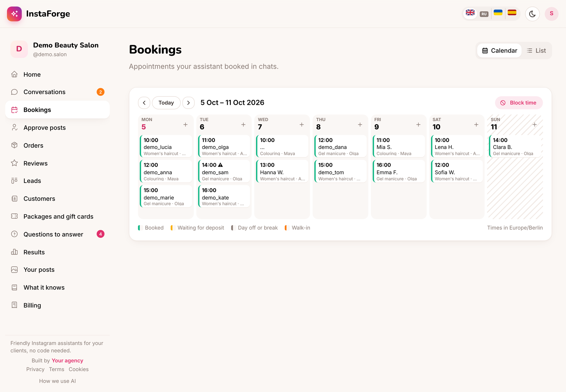Go to Home in sidebar
The height and width of the screenshot is (392, 566).
[x=57, y=74]
